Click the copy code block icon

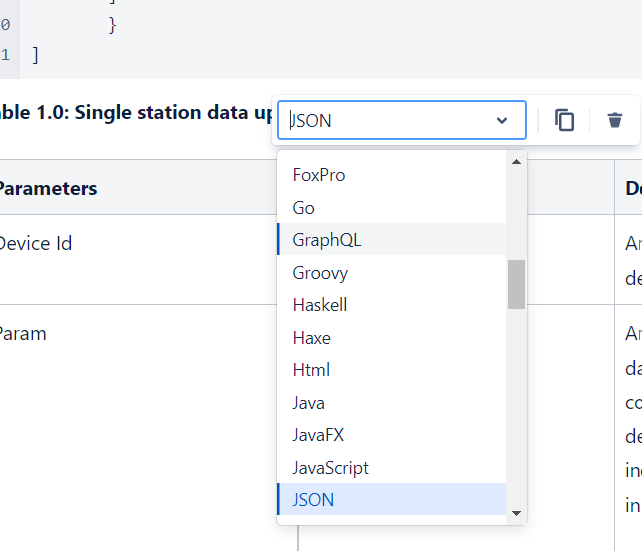pyautogui.click(x=565, y=121)
